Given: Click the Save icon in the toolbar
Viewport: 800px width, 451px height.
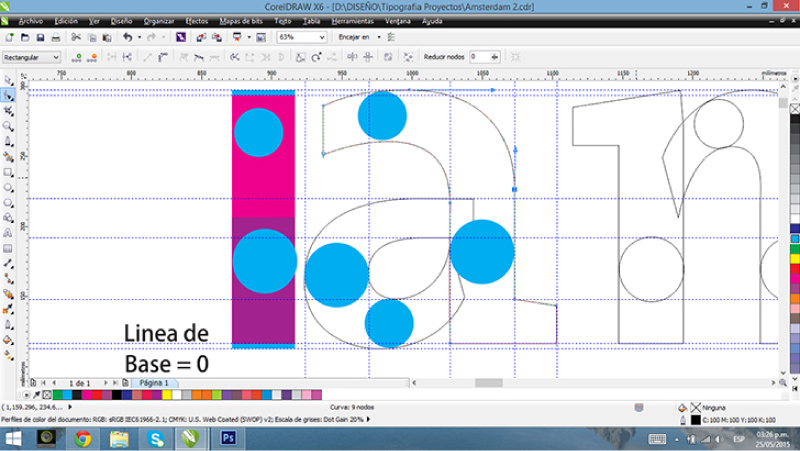Looking at the screenshot, I should click(39, 37).
